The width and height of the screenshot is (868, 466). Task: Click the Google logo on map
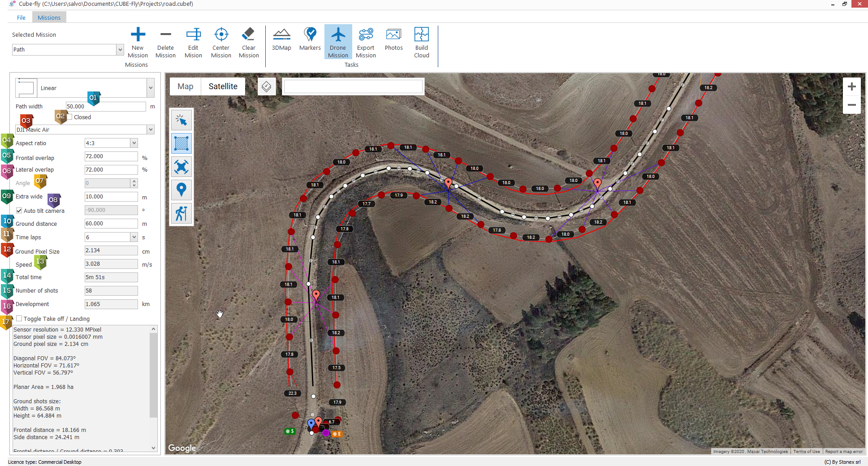(x=182, y=448)
